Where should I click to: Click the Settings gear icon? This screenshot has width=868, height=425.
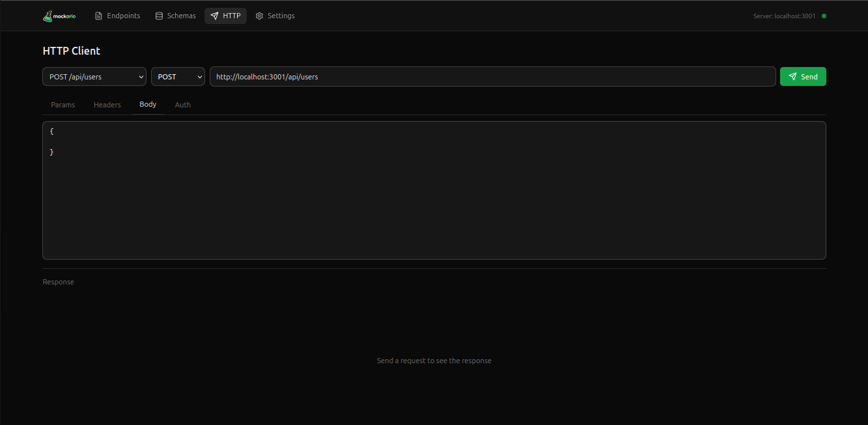pos(259,16)
